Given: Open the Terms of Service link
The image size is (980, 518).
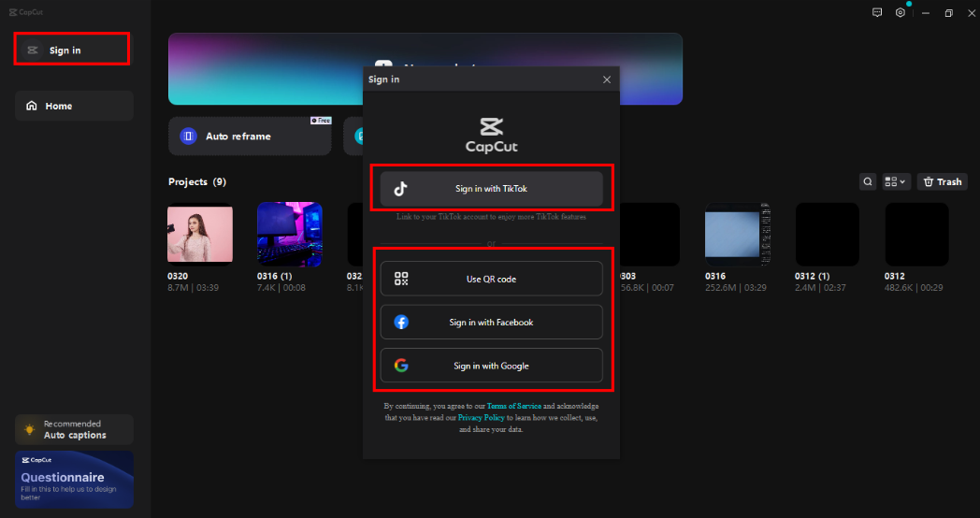Looking at the screenshot, I should click(x=513, y=406).
